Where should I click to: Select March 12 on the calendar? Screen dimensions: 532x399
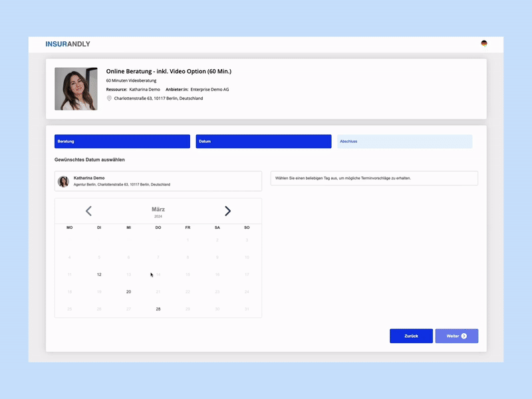pyautogui.click(x=98, y=274)
